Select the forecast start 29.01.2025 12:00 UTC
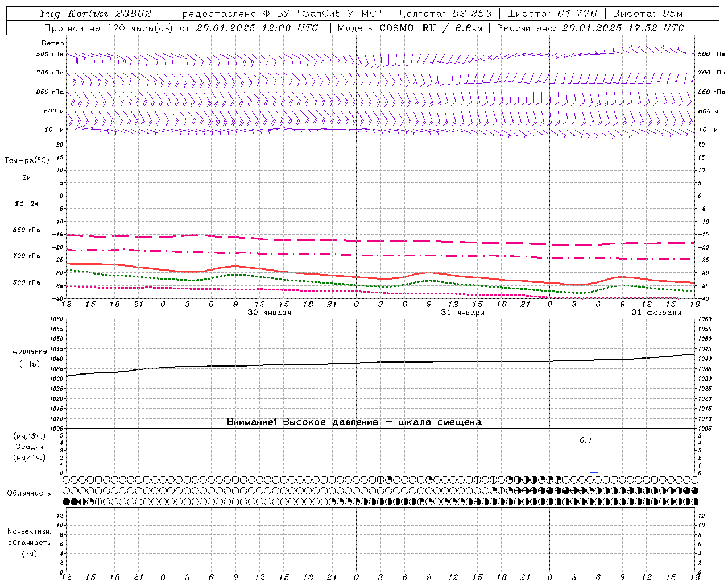 click(257, 28)
